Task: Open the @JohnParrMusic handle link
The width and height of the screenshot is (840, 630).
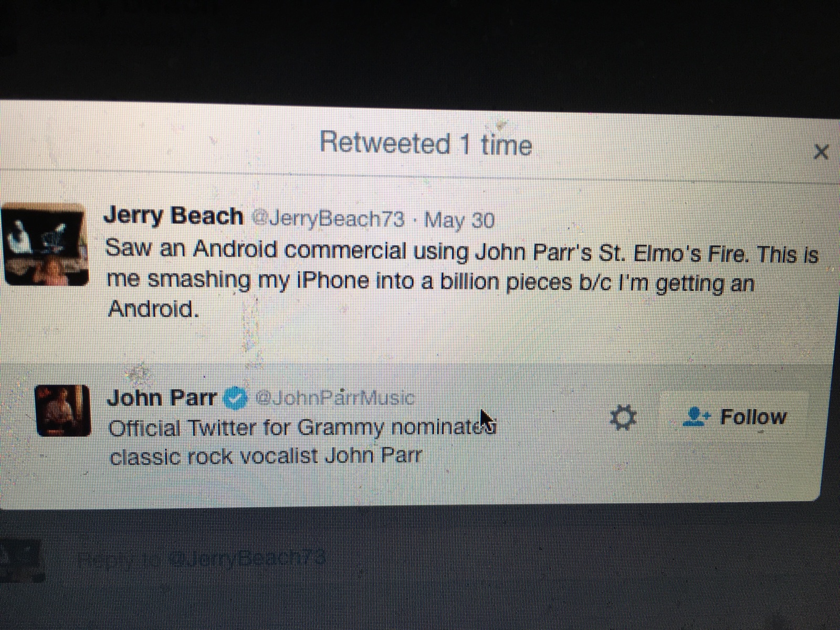Action: [334, 398]
